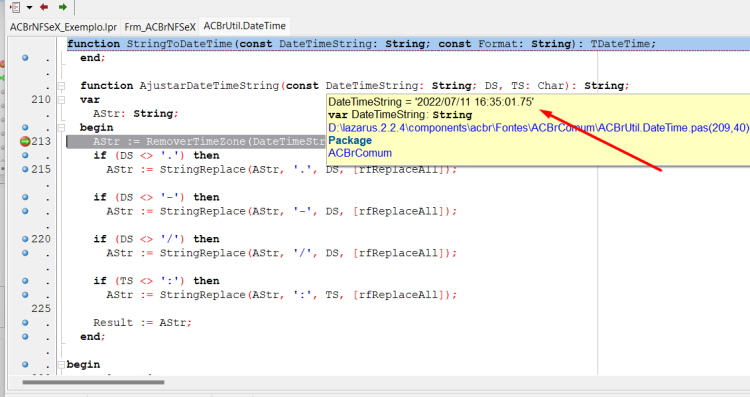Jump forward with the green arrow

click(x=63, y=7)
